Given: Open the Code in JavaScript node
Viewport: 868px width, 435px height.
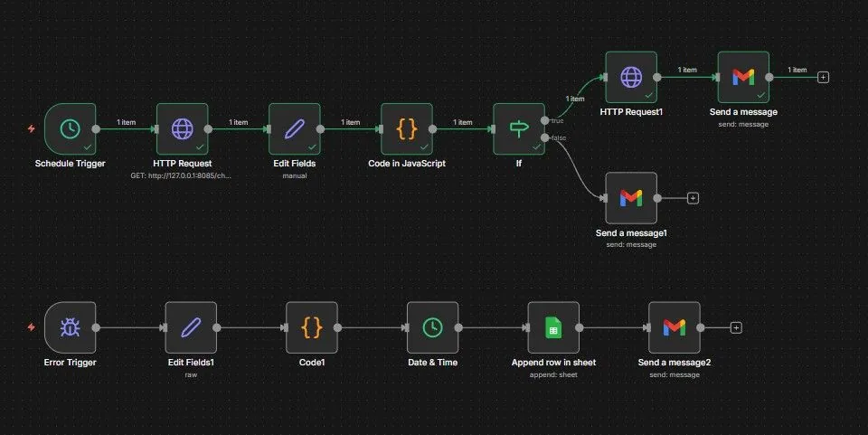Looking at the screenshot, I should coord(407,129).
